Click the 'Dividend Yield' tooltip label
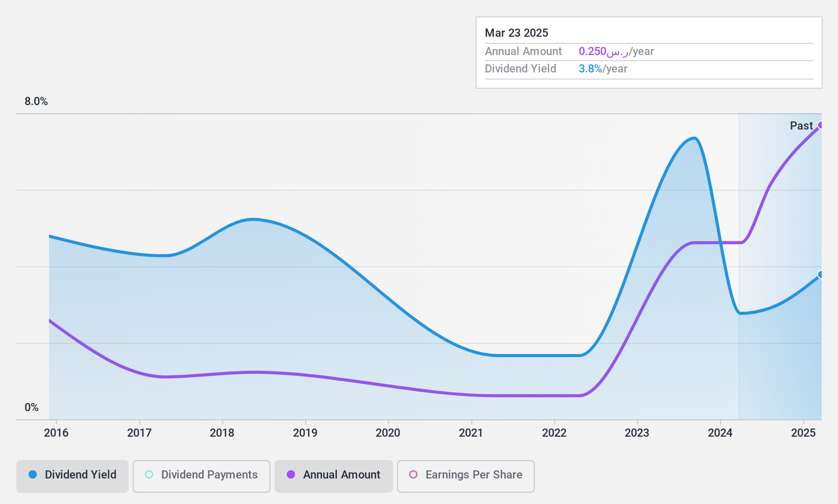The height and width of the screenshot is (504, 838). 521,69
